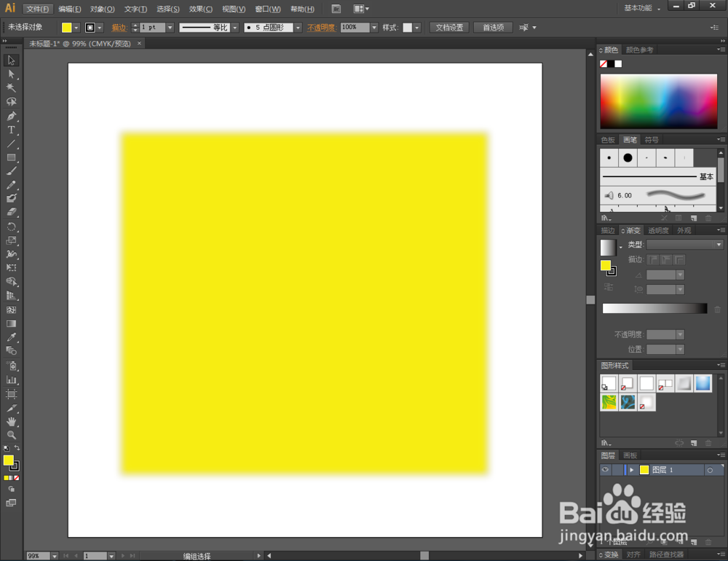Switch to the 色板 tab
The width and height of the screenshot is (728, 561).
[607, 140]
